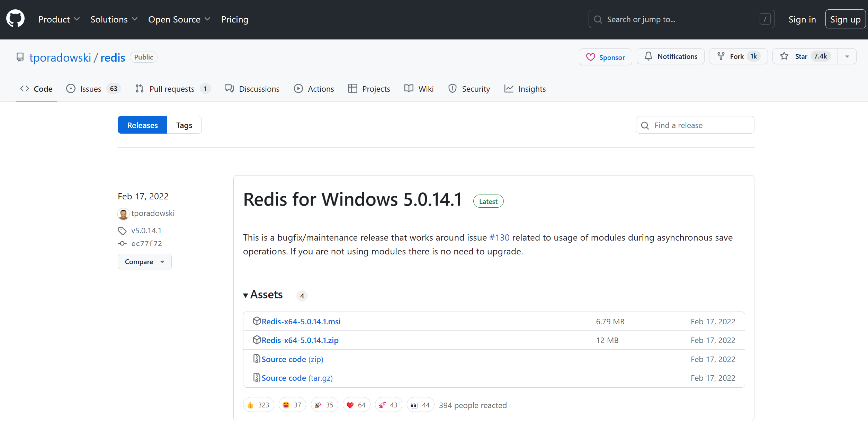Open the GitHub home logo
868x423 pixels.
click(16, 19)
